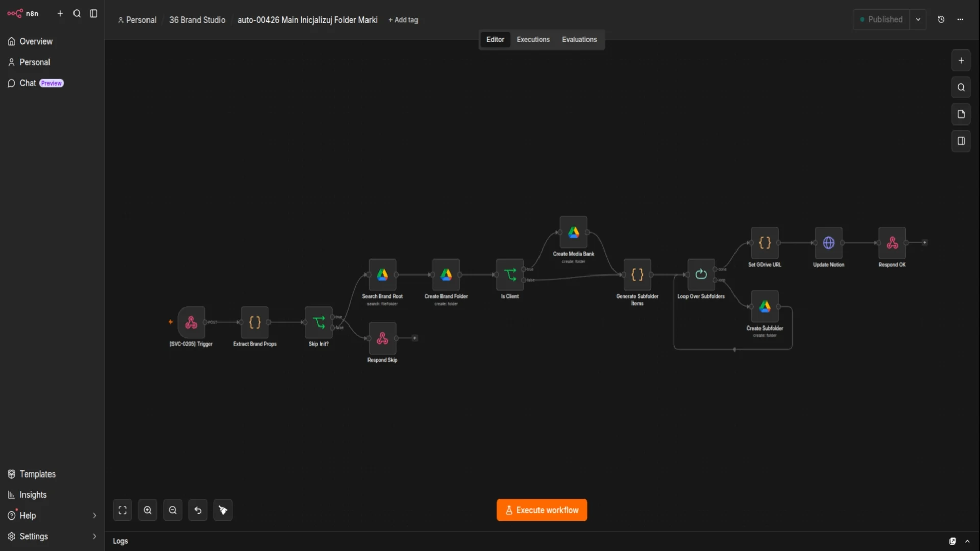Screen dimensions: 980x551
Task: Click the tidy up workflow icon
Action: point(223,510)
